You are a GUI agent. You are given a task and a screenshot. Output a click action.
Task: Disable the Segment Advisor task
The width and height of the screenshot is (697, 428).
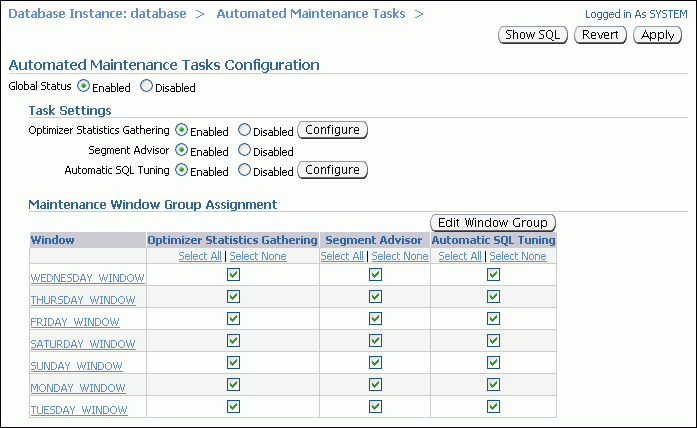point(245,151)
